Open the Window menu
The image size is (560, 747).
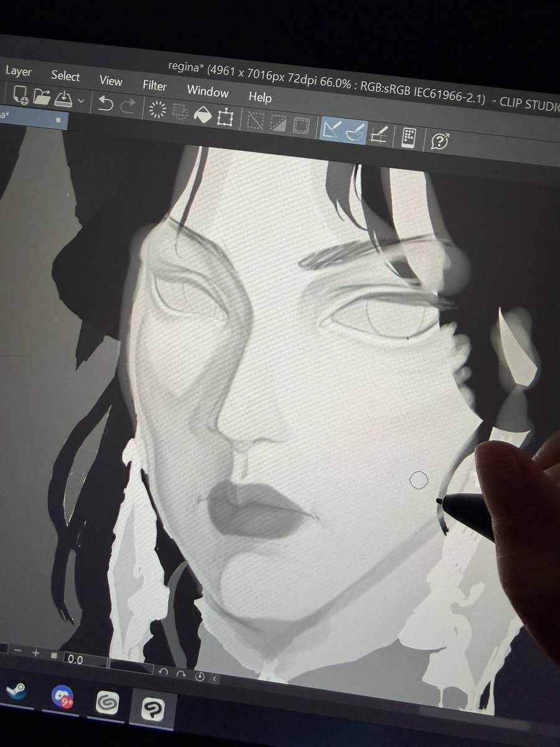[x=208, y=92]
